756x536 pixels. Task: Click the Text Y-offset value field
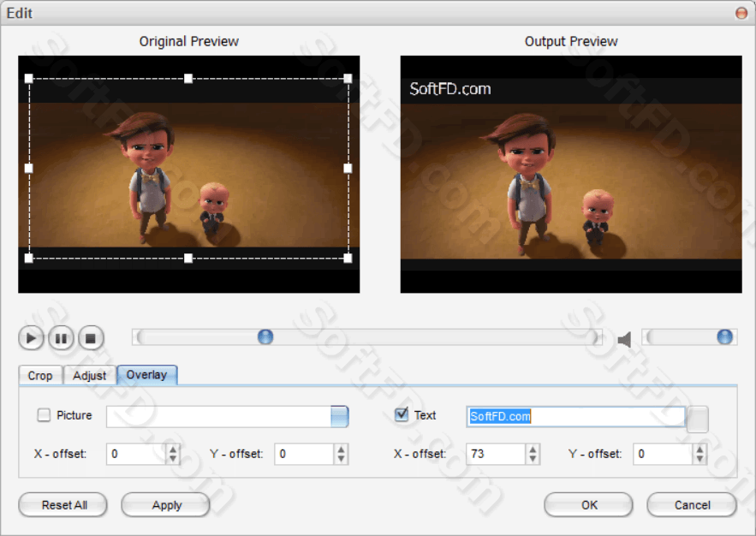pyautogui.click(x=663, y=454)
